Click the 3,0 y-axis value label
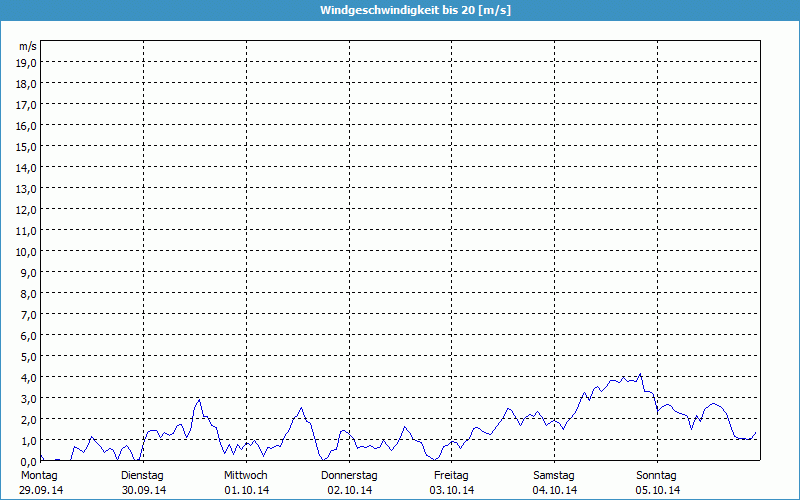The image size is (800, 500). 27,398
